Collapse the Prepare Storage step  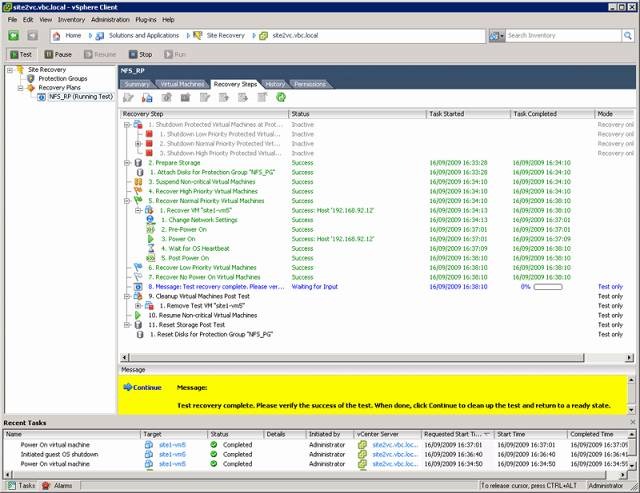[127, 163]
